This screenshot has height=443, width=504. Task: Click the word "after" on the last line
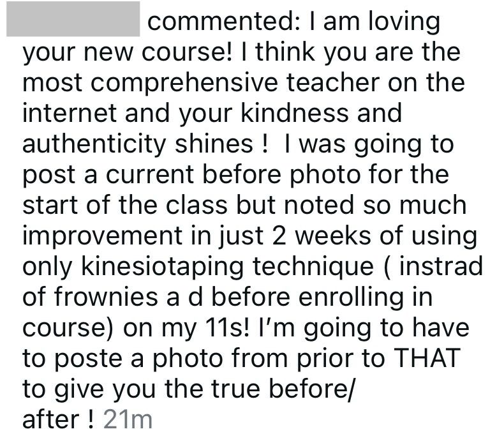click(51, 419)
